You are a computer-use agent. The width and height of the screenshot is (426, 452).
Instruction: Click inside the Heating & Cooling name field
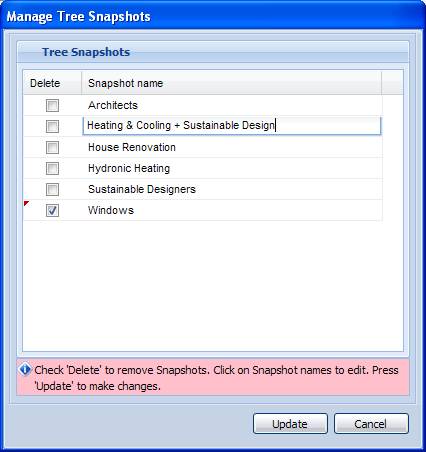(232, 126)
